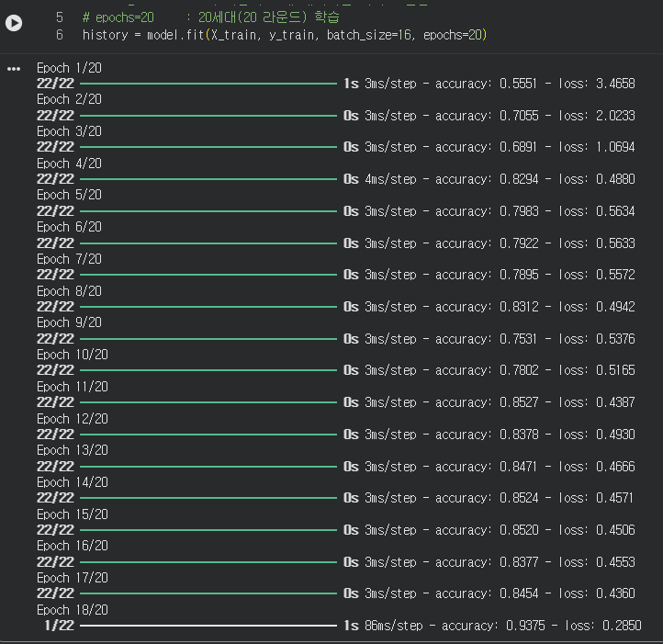Click the accuracy value 0.7531
The height and width of the screenshot is (644, 663).
click(x=518, y=339)
